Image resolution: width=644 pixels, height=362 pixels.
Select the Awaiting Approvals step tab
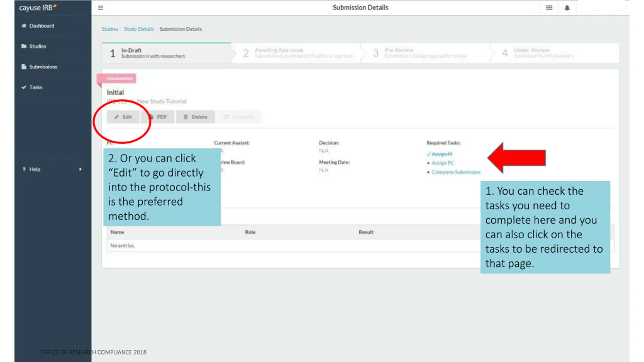(x=296, y=53)
